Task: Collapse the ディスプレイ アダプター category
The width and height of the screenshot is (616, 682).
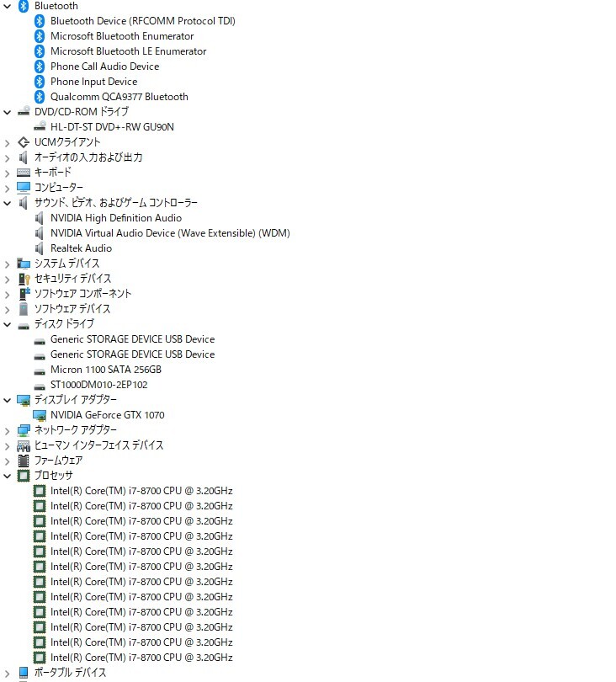Action: (7, 400)
